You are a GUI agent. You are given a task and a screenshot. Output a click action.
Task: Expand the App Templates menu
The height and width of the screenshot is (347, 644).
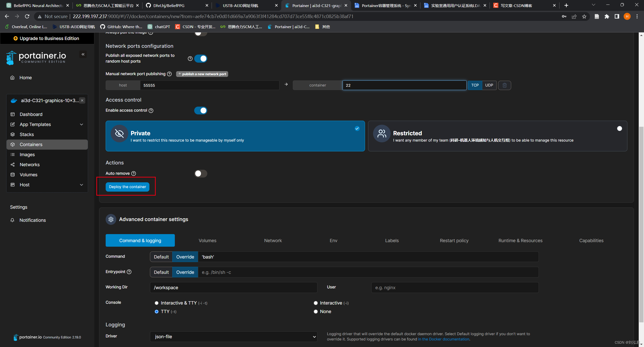(x=81, y=124)
